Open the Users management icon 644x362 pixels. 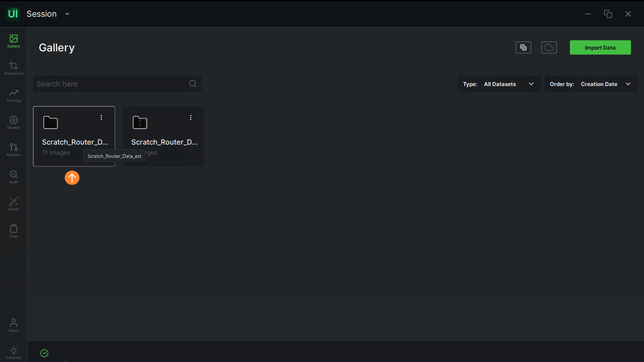[x=13, y=325]
